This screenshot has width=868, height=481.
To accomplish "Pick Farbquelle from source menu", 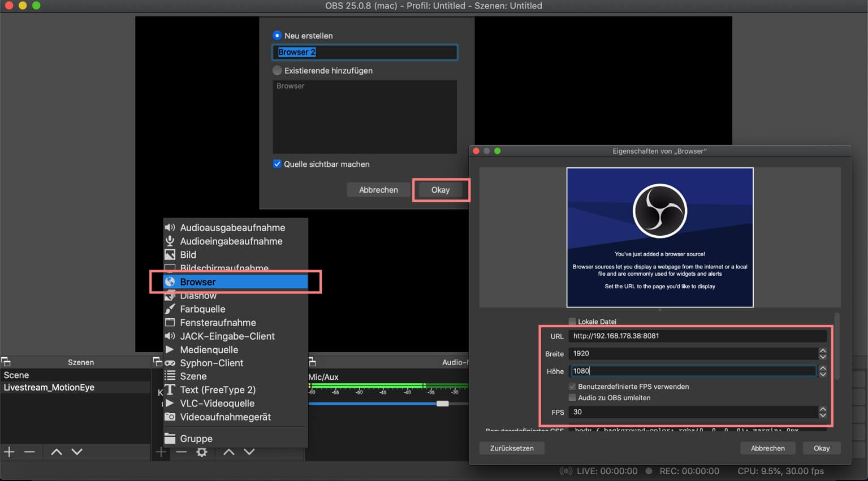I will coord(235,309).
